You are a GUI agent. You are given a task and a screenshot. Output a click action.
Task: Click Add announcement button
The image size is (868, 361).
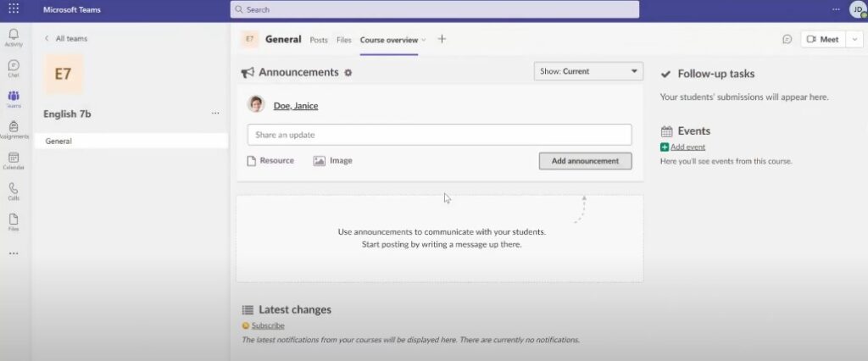tap(585, 161)
